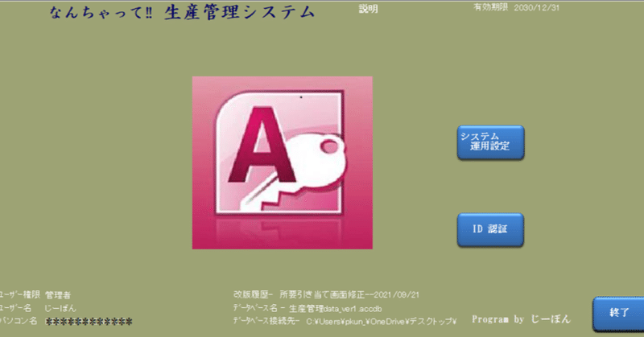
Task: Click the ユーザー名 じーぽん field
Action: tap(38, 308)
